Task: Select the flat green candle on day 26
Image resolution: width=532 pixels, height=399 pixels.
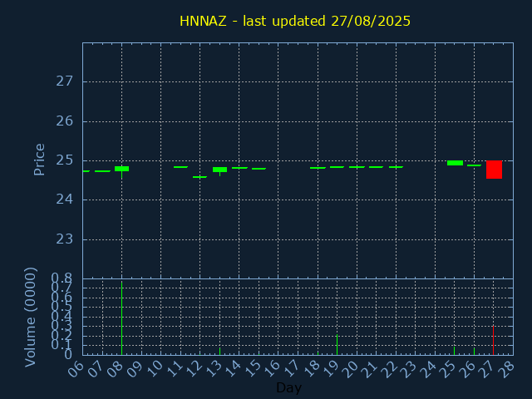Action: 475,165
